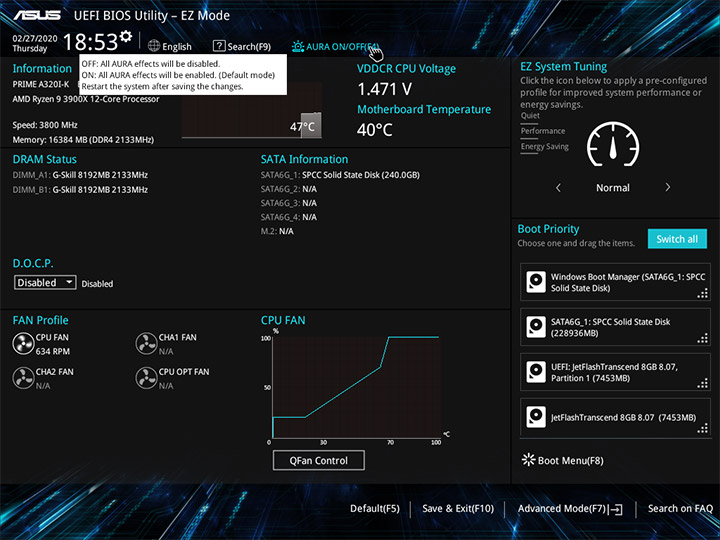Screen dimensions: 720x540
Task: Open the time settings gear icon
Action: pyautogui.click(x=126, y=36)
